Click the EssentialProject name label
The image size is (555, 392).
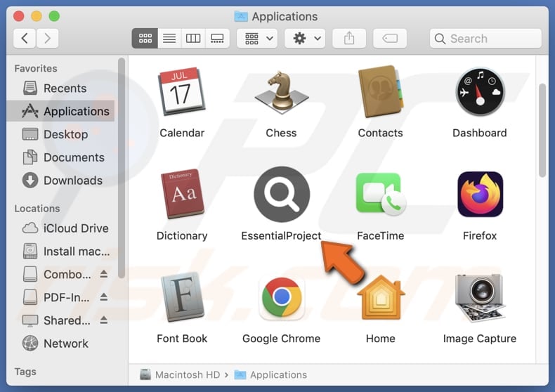pos(282,235)
